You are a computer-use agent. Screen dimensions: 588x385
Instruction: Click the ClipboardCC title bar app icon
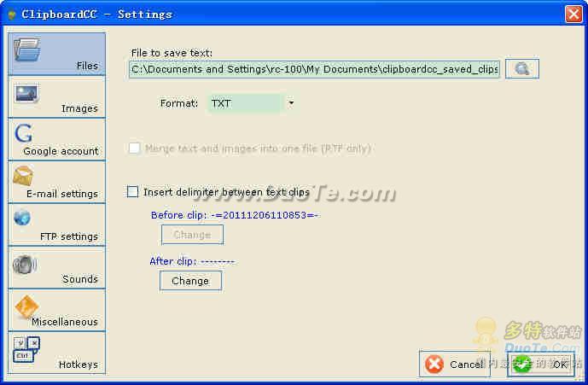point(12,15)
